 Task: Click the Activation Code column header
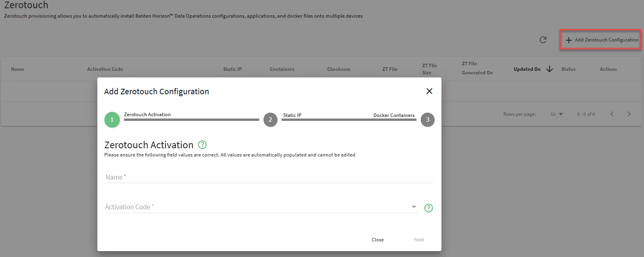105,69
